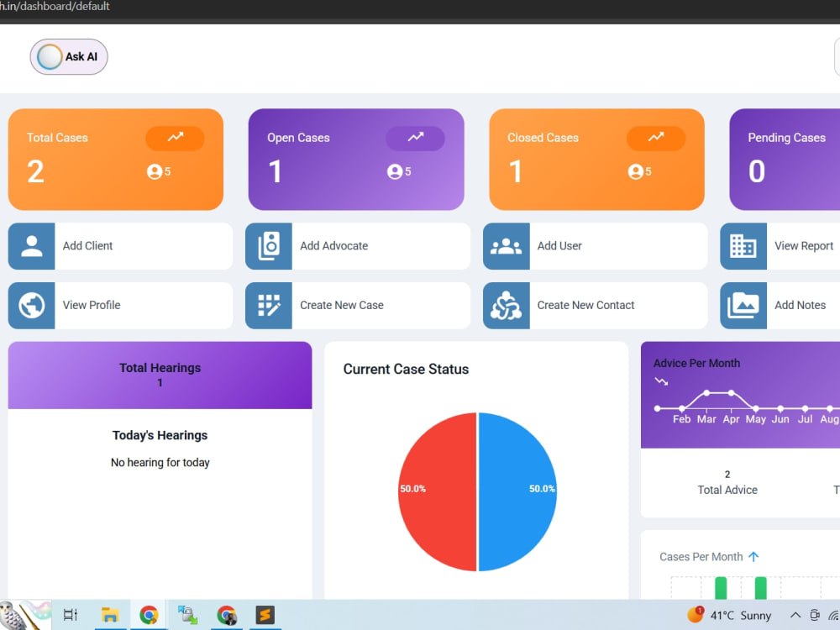This screenshot has height=630, width=840.
Task: Click the Total Advice label
Action: (x=727, y=490)
